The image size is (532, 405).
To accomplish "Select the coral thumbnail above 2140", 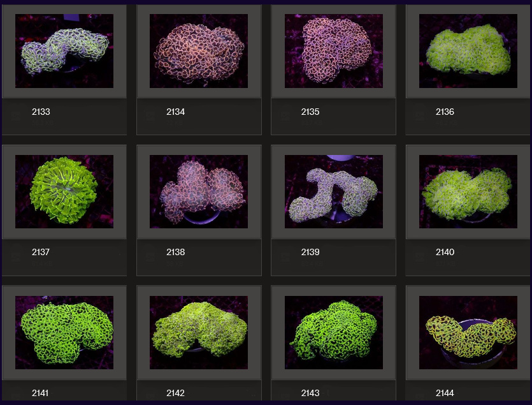I will pos(468,191).
